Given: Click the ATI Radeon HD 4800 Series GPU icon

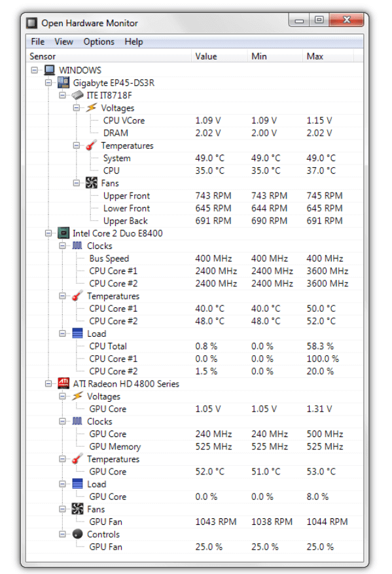Looking at the screenshot, I should (63, 383).
